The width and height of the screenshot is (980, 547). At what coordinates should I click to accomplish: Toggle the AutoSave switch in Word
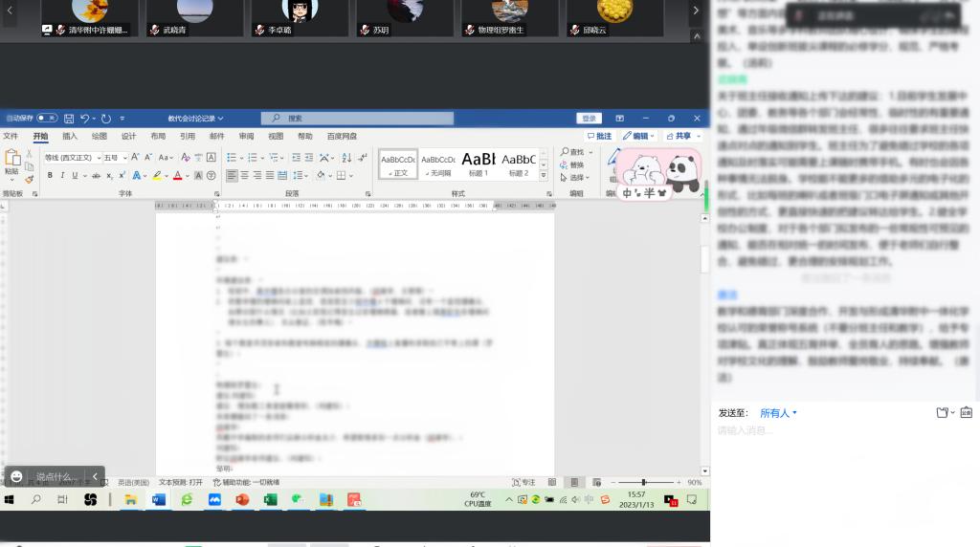47,119
